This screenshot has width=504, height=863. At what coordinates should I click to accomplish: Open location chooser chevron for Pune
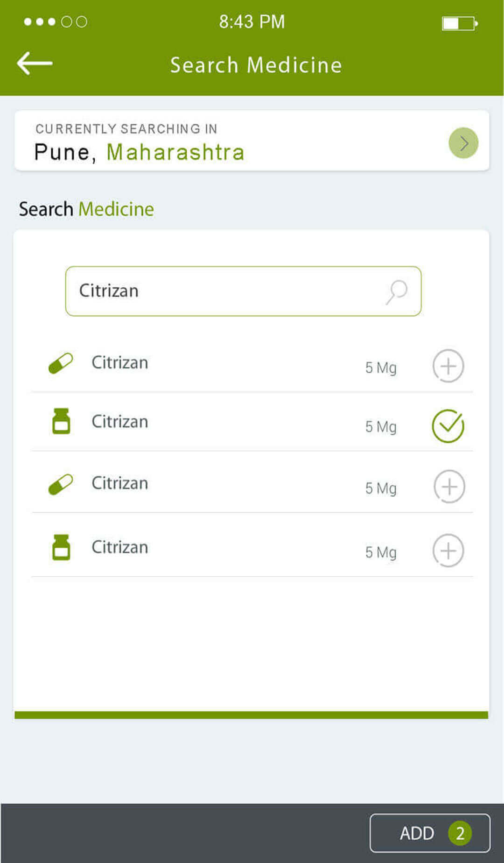[x=463, y=143]
